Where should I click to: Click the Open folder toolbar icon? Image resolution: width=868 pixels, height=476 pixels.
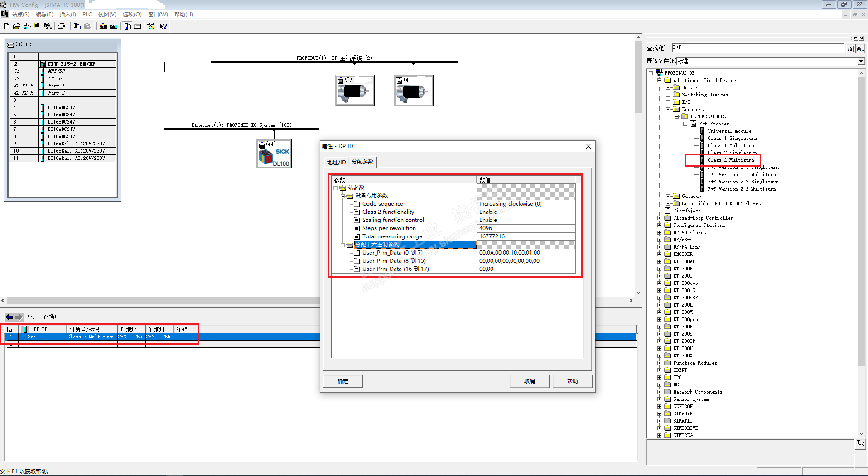coord(16,26)
